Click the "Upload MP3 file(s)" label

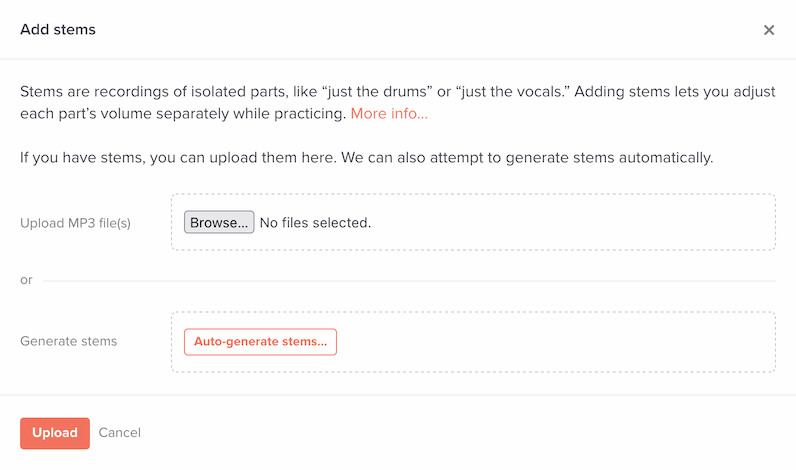point(75,223)
